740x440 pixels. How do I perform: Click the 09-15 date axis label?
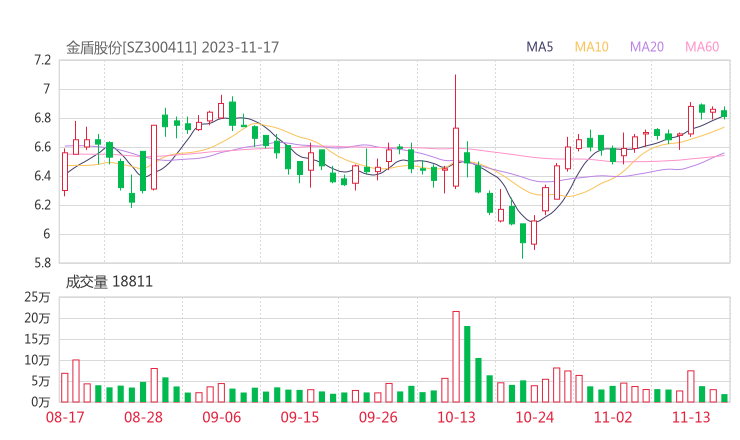pyautogui.click(x=300, y=417)
